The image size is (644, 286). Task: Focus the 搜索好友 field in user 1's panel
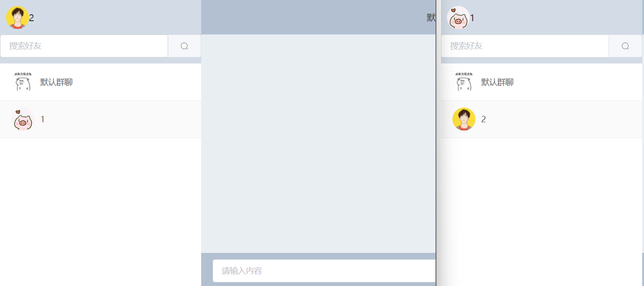pyautogui.click(x=525, y=46)
